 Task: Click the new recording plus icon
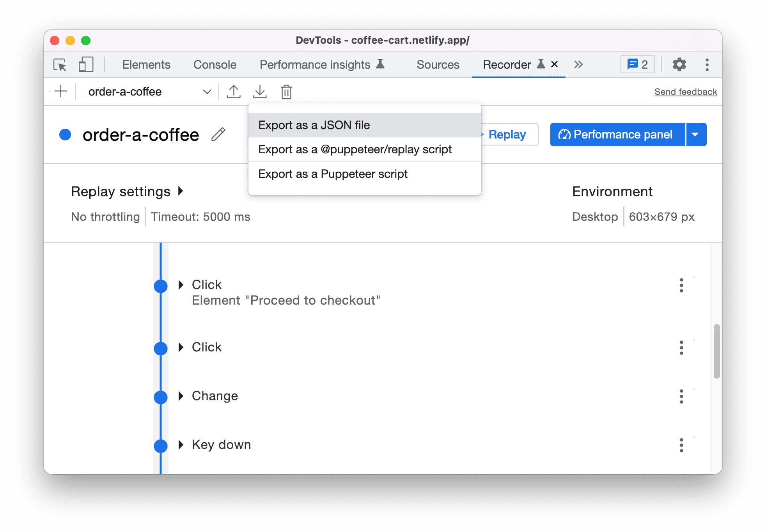point(60,92)
